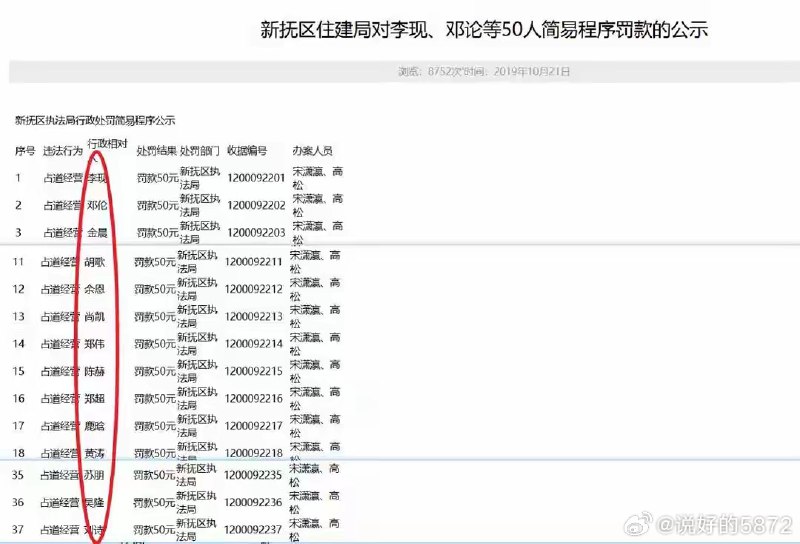Click the 违法行为 column header
Image resolution: width=800 pixels, height=544 pixels.
pos(63,151)
